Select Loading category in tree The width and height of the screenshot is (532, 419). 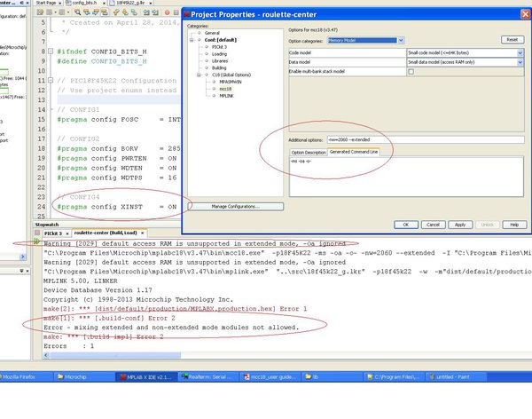219,54
